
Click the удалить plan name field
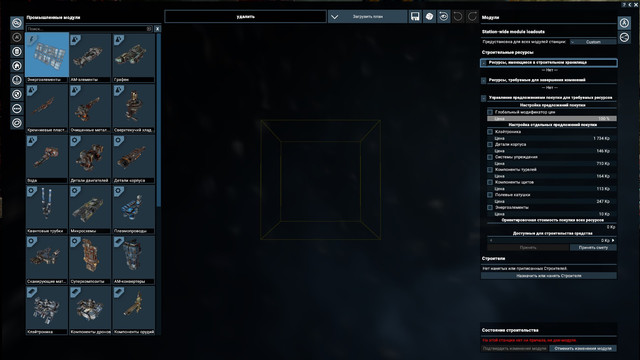245,17
